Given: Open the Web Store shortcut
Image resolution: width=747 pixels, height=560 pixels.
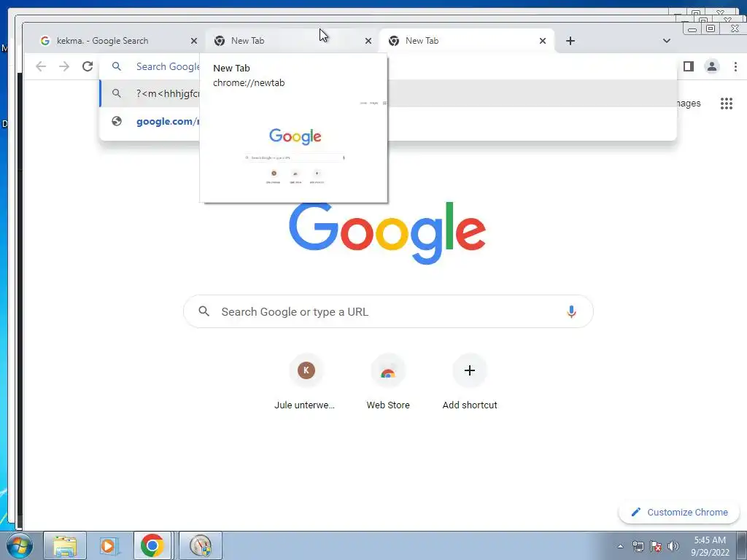Looking at the screenshot, I should click(388, 383).
